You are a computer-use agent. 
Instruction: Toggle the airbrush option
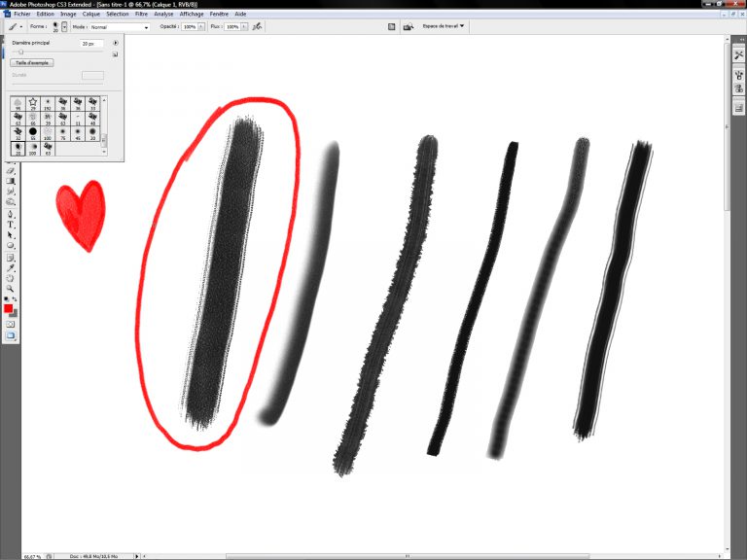coord(256,27)
